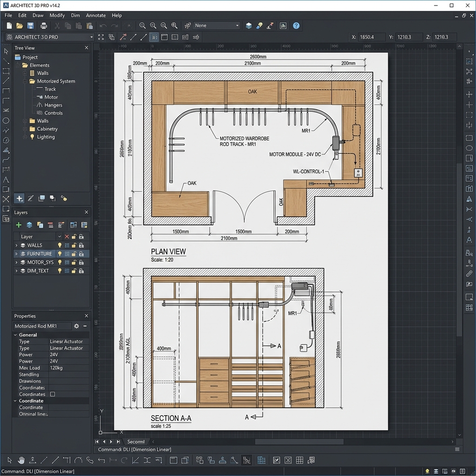The width and height of the screenshot is (476, 476).
Task: Click the Print icon
Action: click(x=44, y=26)
